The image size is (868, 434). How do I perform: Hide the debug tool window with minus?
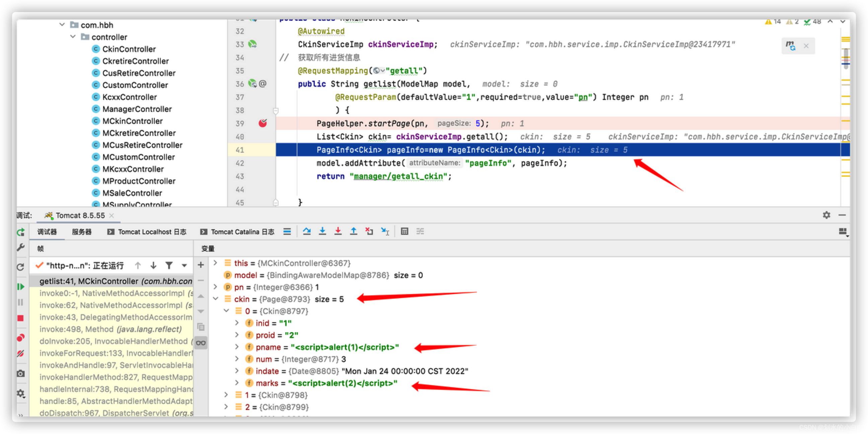pos(842,215)
